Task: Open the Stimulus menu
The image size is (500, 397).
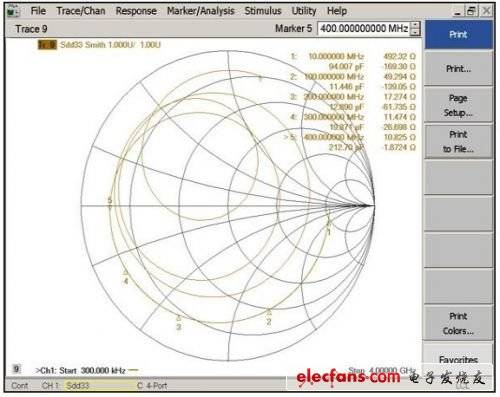Action: (263, 11)
